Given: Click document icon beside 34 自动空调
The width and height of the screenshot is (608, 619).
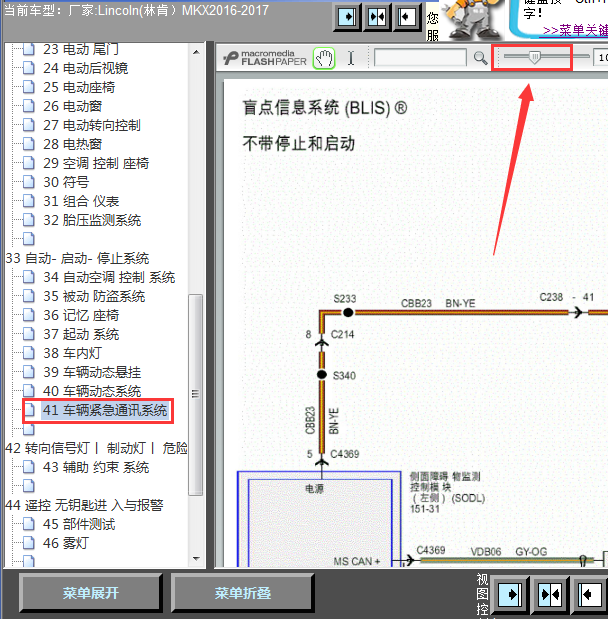Looking at the screenshot, I should 28,277.
